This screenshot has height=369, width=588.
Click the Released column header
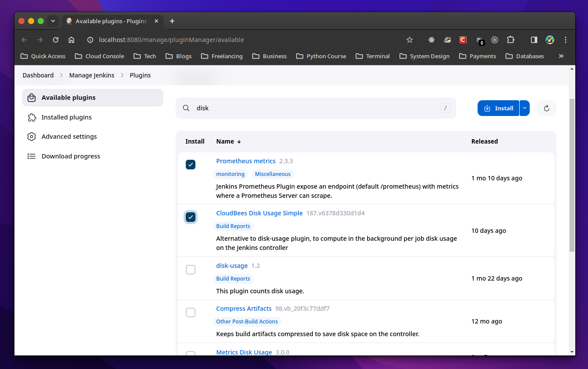click(485, 141)
